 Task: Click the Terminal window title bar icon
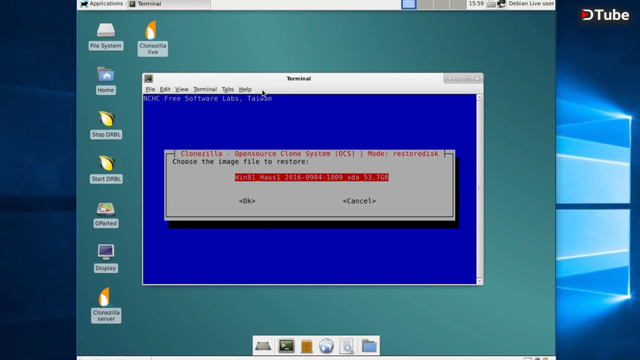click(x=149, y=78)
